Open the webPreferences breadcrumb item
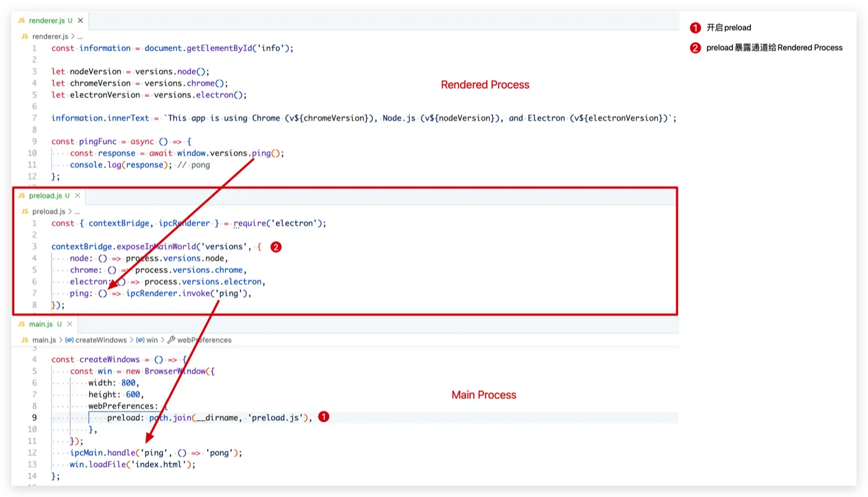 (204, 340)
